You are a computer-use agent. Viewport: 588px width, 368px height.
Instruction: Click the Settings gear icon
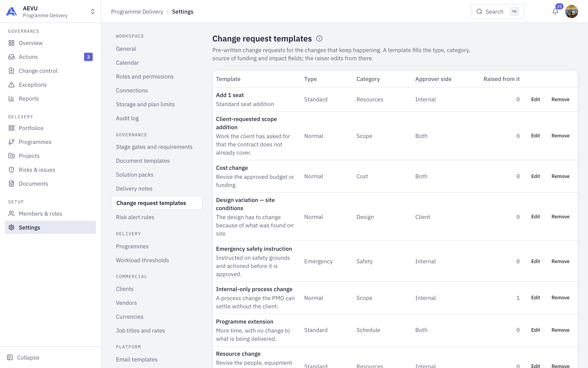[11, 228]
